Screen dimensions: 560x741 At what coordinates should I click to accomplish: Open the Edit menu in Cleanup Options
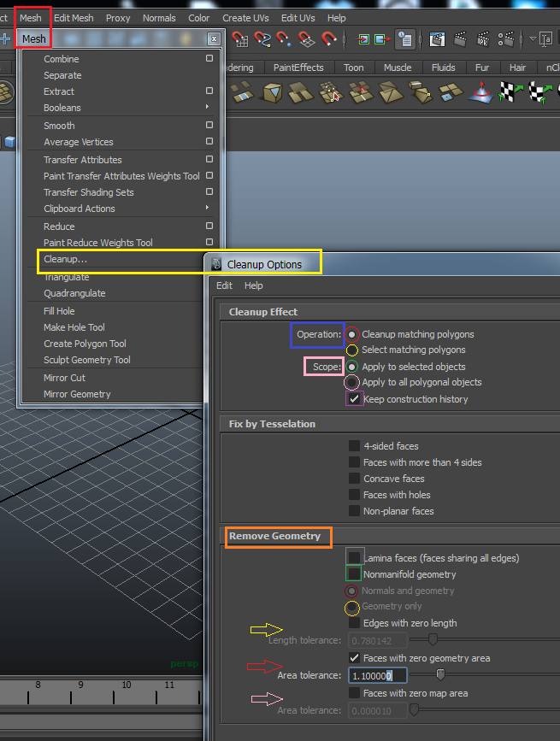(x=224, y=285)
